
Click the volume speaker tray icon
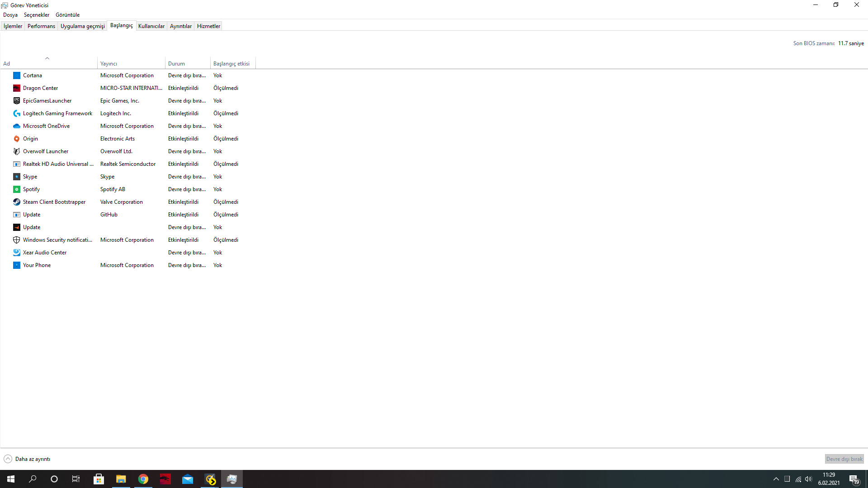808,479
